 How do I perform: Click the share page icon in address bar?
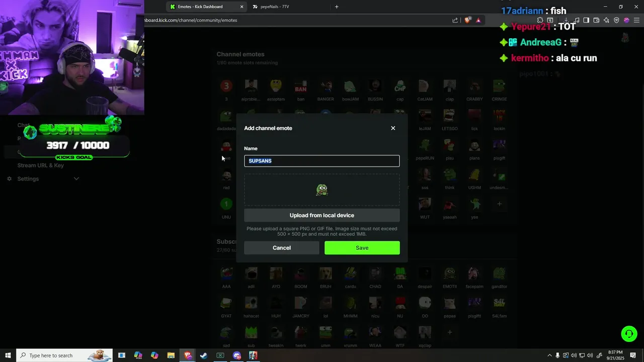pos(455,20)
